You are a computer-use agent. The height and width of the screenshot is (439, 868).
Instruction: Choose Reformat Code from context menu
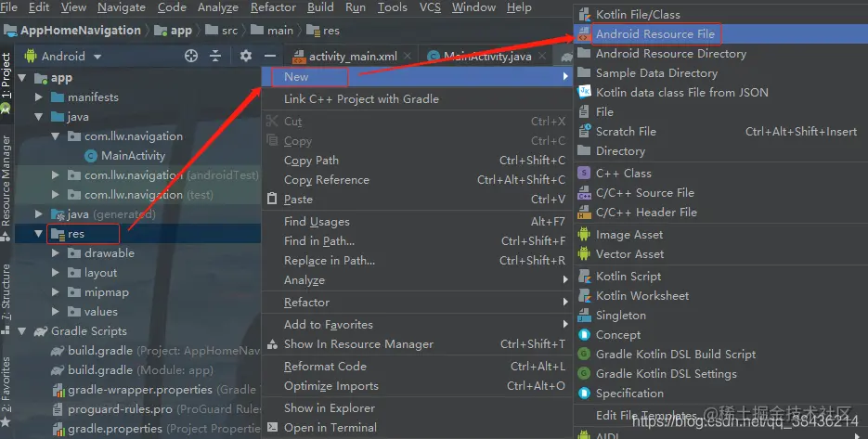pos(417,367)
